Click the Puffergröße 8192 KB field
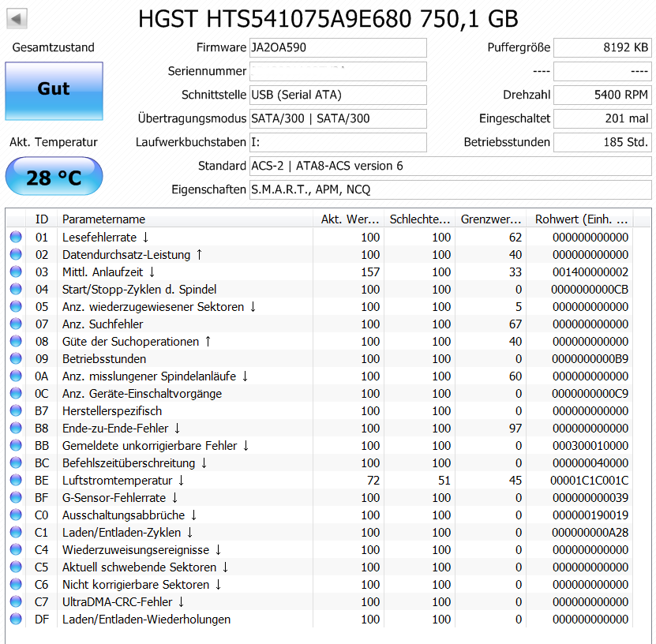The image size is (656, 644). (602, 47)
